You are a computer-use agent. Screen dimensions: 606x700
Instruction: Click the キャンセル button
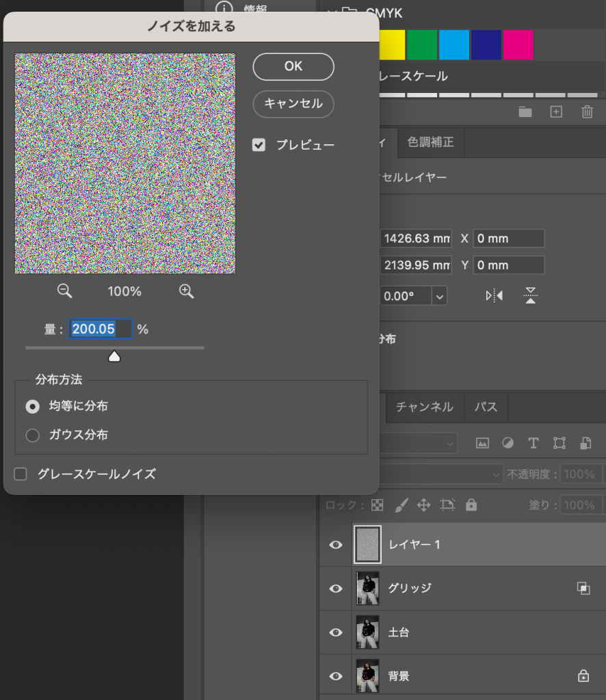[293, 103]
